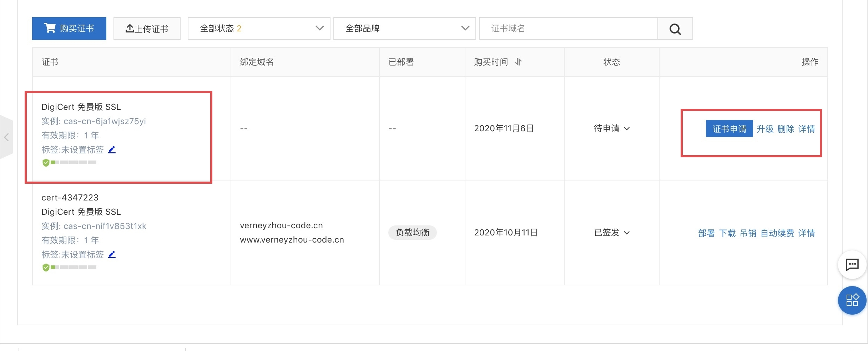The width and height of the screenshot is (868, 351).
Task: Focus the 证书域名 search input field
Action: click(568, 29)
